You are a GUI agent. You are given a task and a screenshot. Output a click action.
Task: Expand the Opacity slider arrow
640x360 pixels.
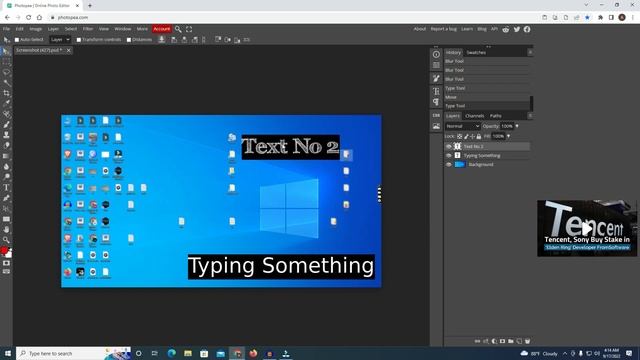(517, 126)
